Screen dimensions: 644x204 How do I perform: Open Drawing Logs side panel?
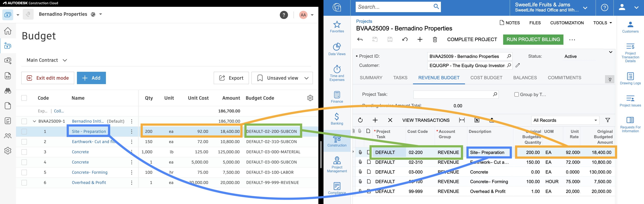[x=630, y=79]
